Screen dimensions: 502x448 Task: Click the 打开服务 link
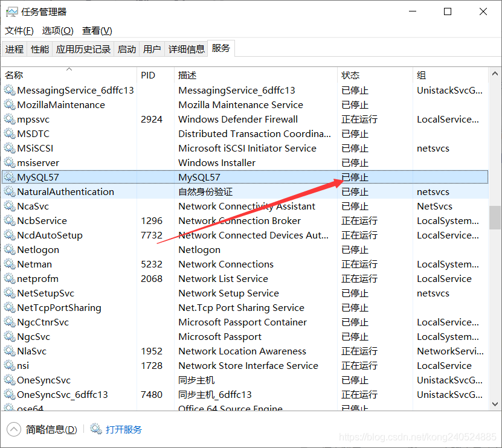pyautogui.click(x=124, y=429)
